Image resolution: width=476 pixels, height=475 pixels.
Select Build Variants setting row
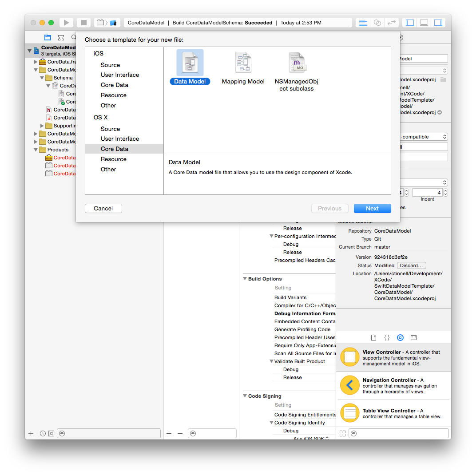305,297
